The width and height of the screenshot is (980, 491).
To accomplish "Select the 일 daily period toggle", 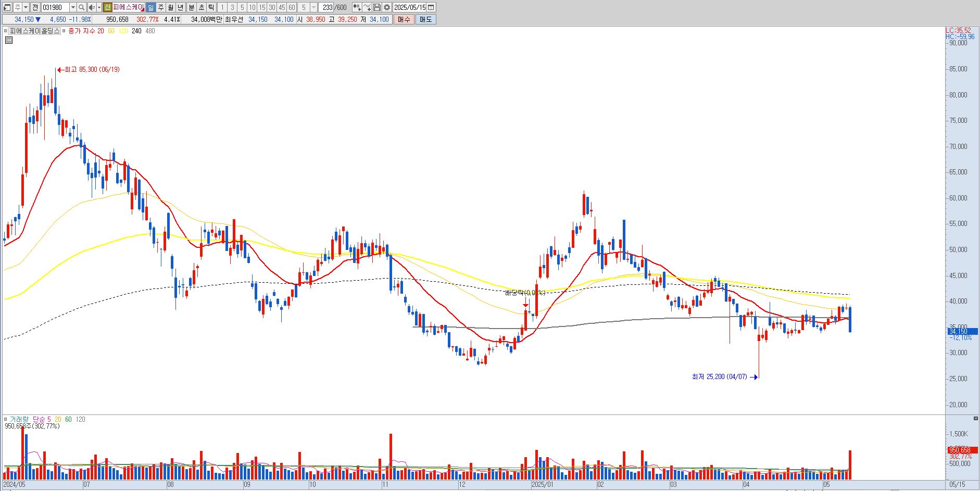I will 150,7.
